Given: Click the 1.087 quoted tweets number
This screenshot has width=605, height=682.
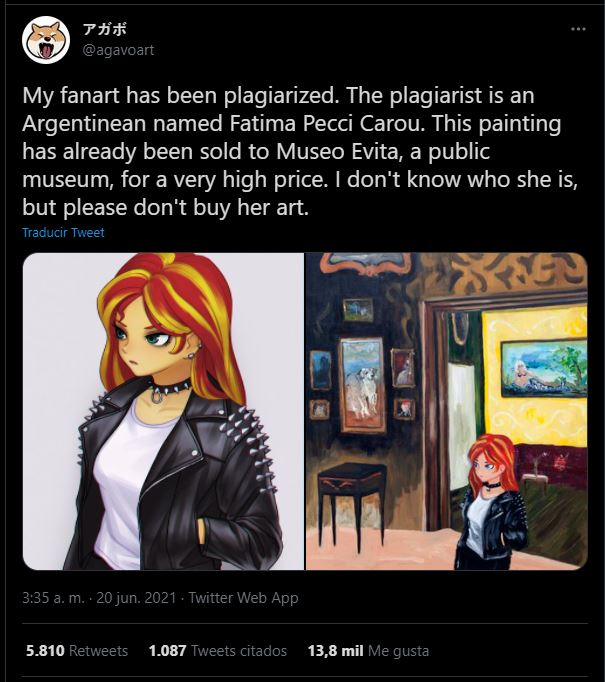Looking at the screenshot, I should [167, 651].
